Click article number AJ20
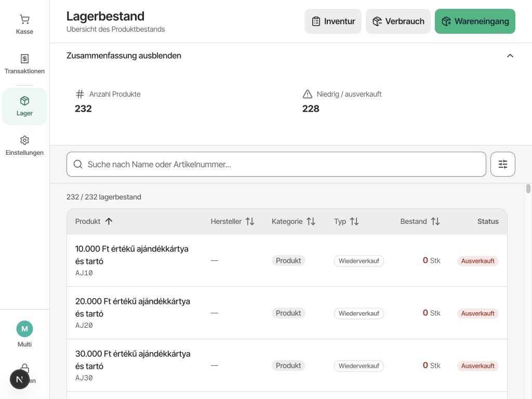The image size is (532, 399). pyautogui.click(x=84, y=325)
